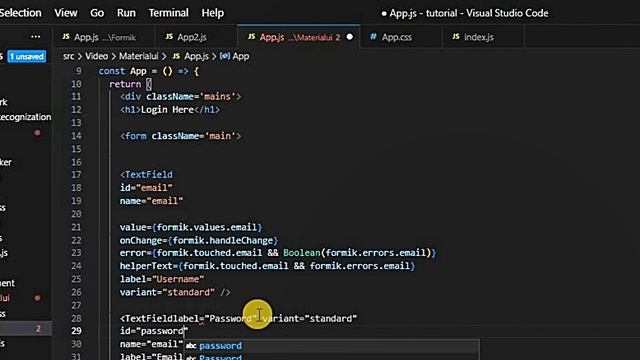This screenshot has width=640, height=360.
Task: Click line number 9 in gutter
Action: pyautogui.click(x=78, y=71)
